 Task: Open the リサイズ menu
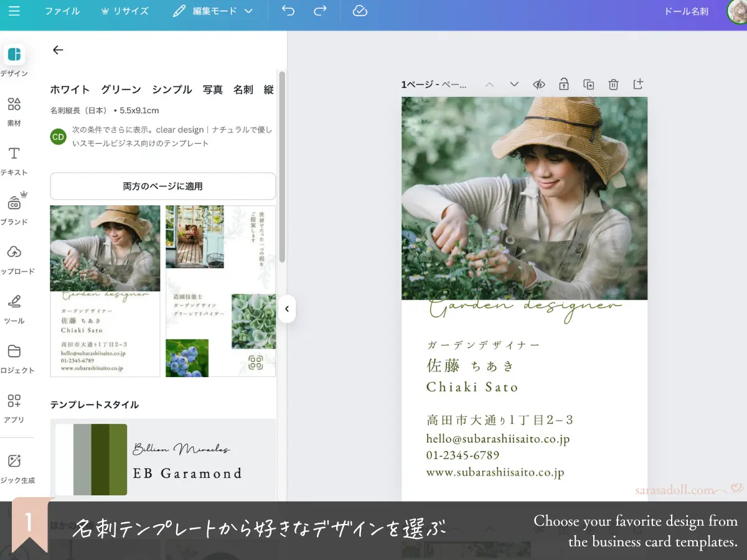pos(125,11)
